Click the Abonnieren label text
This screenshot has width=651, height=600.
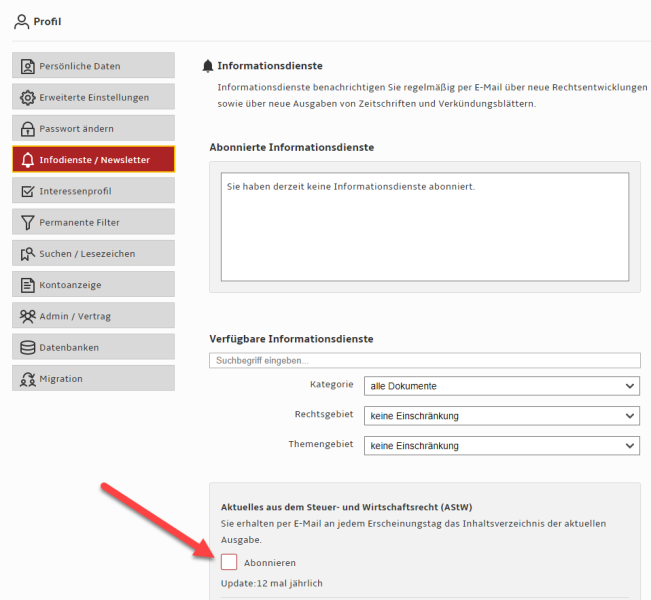[x=270, y=563]
